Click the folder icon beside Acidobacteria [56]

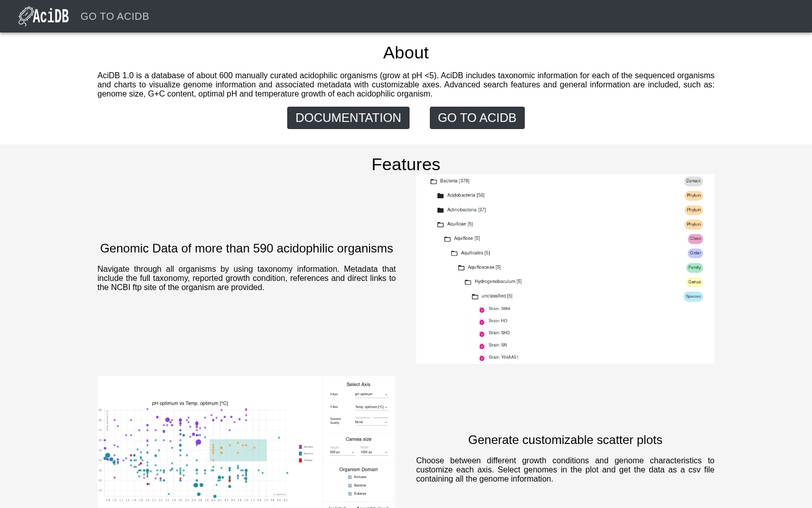[x=441, y=196]
